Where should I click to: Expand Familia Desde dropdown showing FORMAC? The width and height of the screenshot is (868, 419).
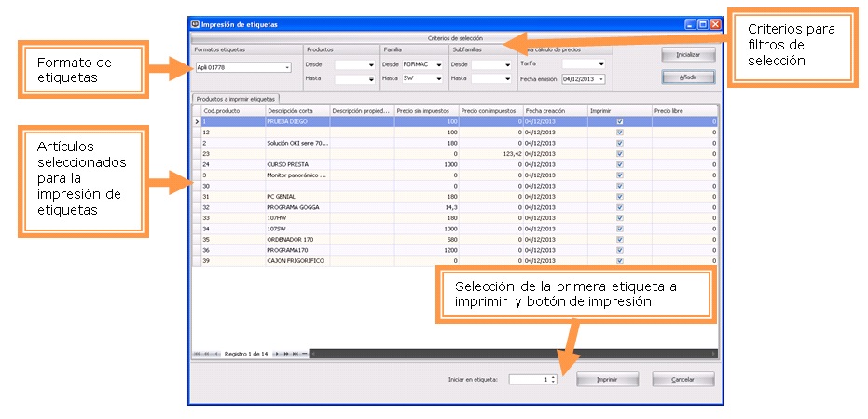pyautogui.click(x=438, y=64)
